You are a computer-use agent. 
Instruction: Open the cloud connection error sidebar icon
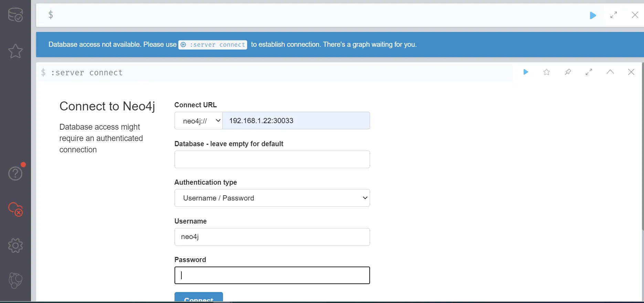[x=15, y=209]
